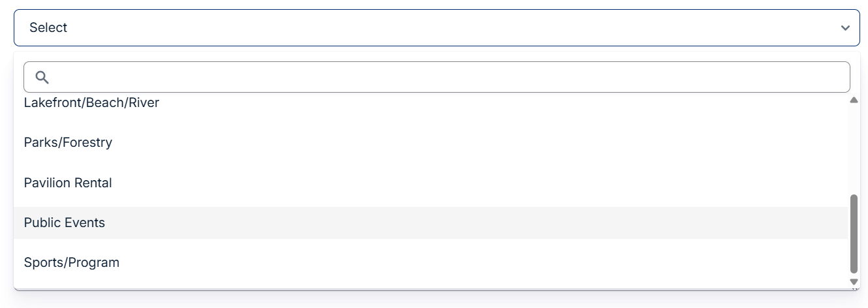Click the search magnifier icon

pos(42,78)
